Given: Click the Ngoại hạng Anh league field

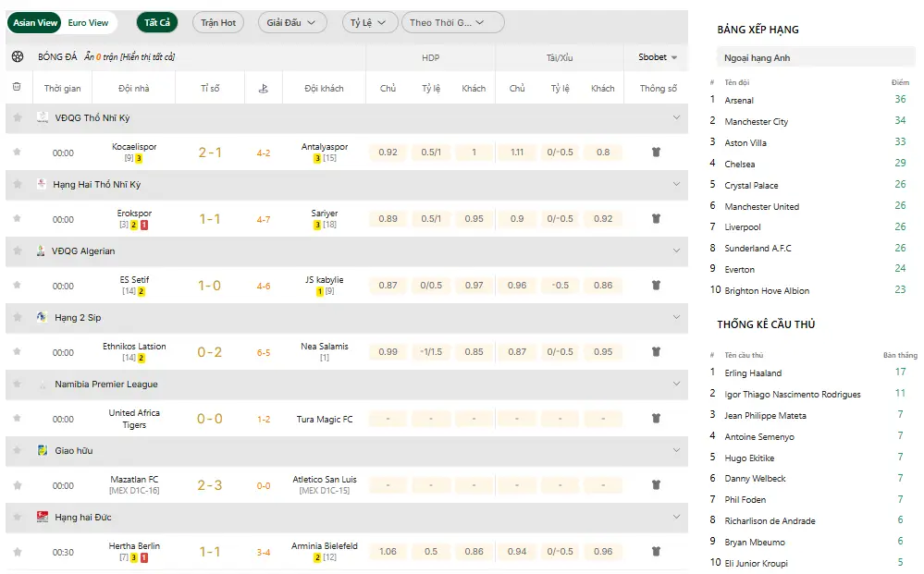Looking at the screenshot, I should click(x=815, y=58).
